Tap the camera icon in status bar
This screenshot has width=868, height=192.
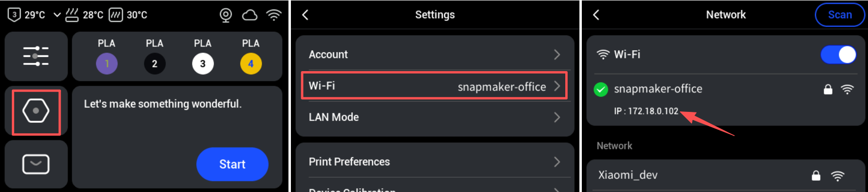226,15
